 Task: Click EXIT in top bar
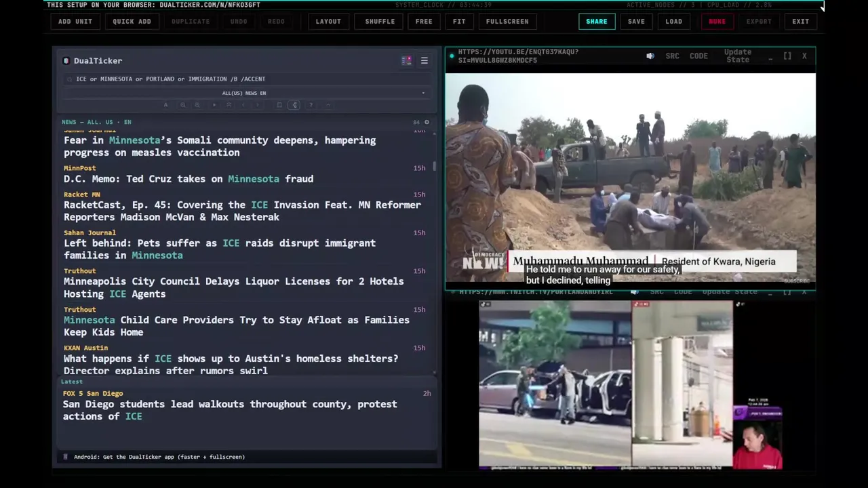coord(801,21)
